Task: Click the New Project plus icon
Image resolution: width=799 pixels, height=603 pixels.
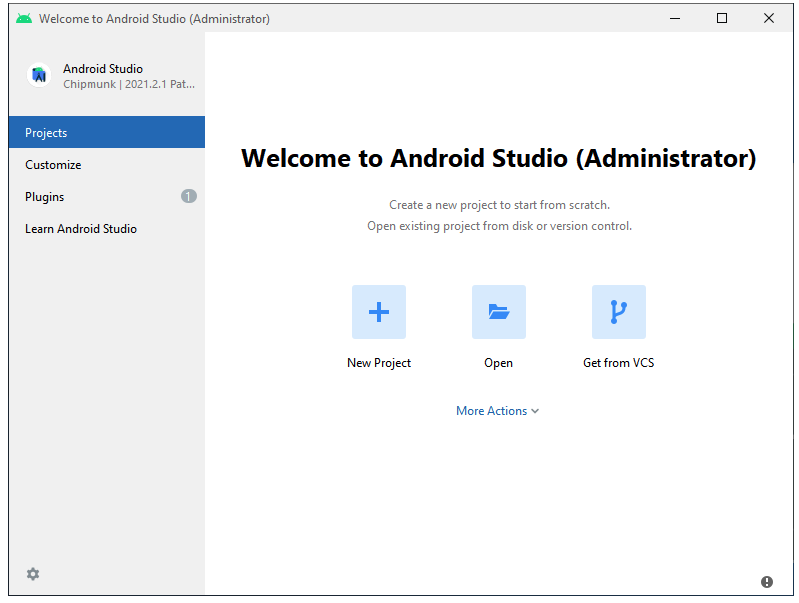Action: tap(378, 312)
